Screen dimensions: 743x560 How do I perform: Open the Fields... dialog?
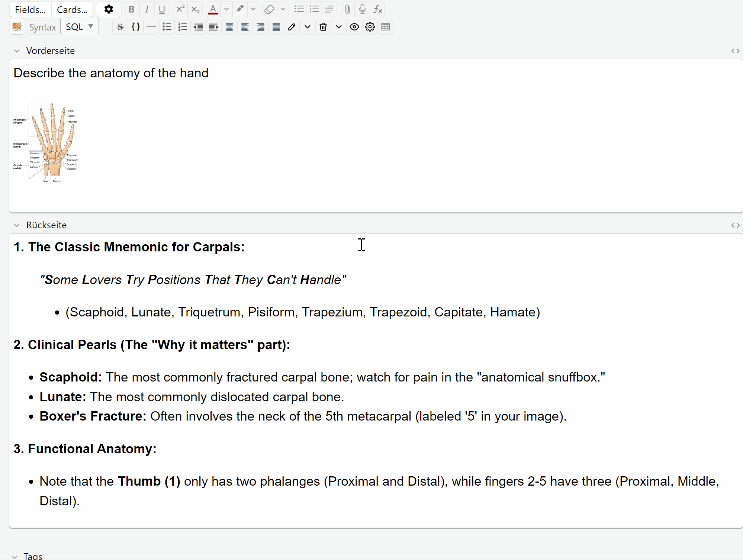coord(30,10)
